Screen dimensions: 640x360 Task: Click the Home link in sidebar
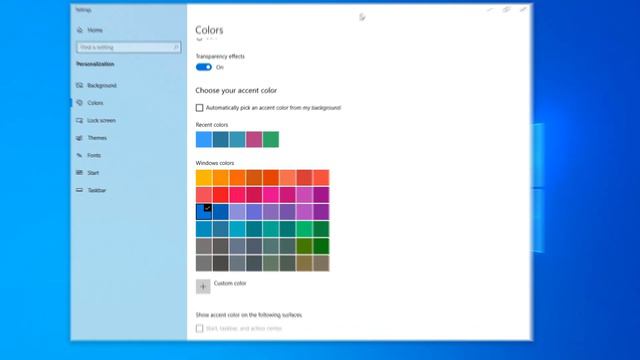coord(95,30)
